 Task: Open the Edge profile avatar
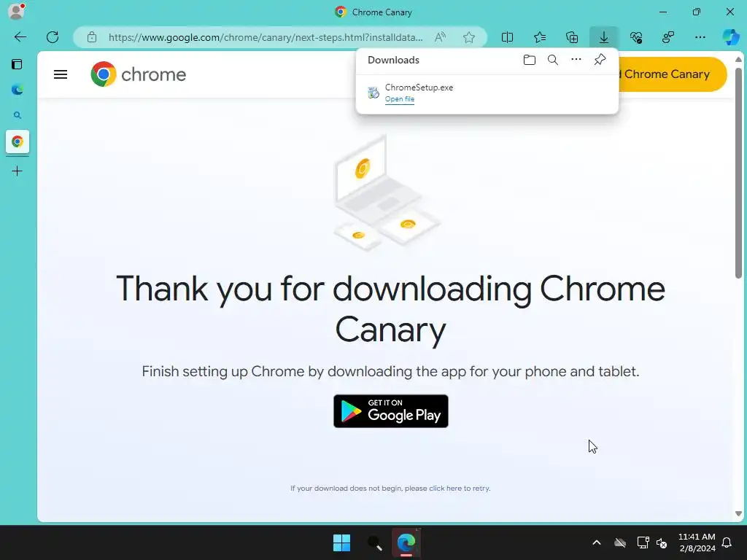coord(16,12)
